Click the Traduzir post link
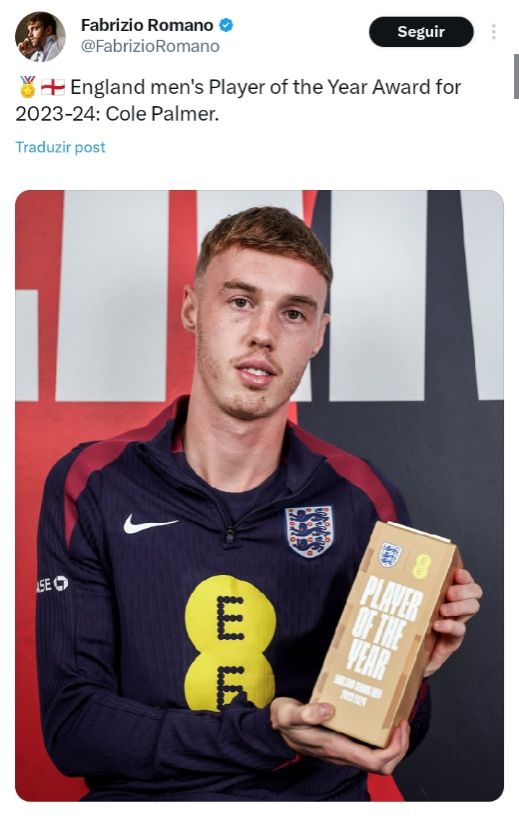The image size is (519, 825). [61, 147]
